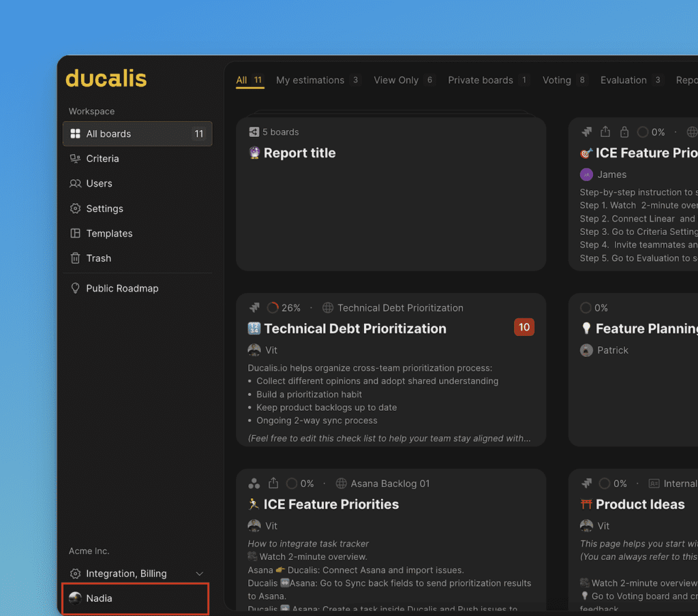The height and width of the screenshot is (616, 698).
Task: Open Settings from the sidebar
Action: click(x=104, y=209)
